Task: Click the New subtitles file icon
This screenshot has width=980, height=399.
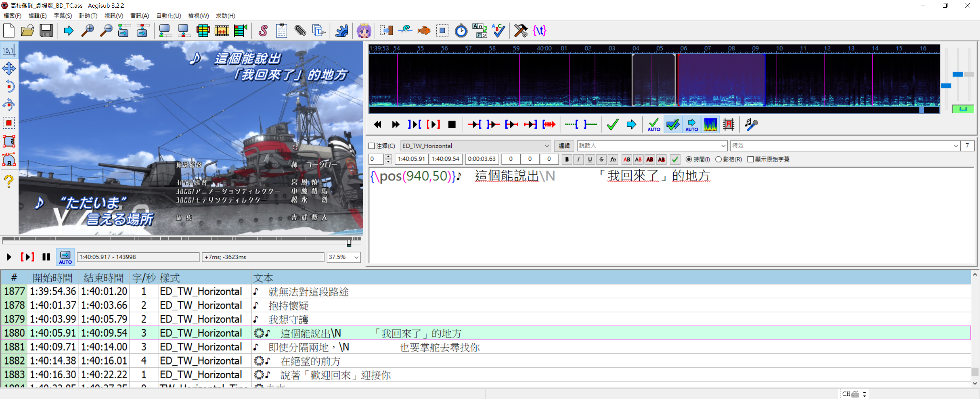Action: point(9,31)
